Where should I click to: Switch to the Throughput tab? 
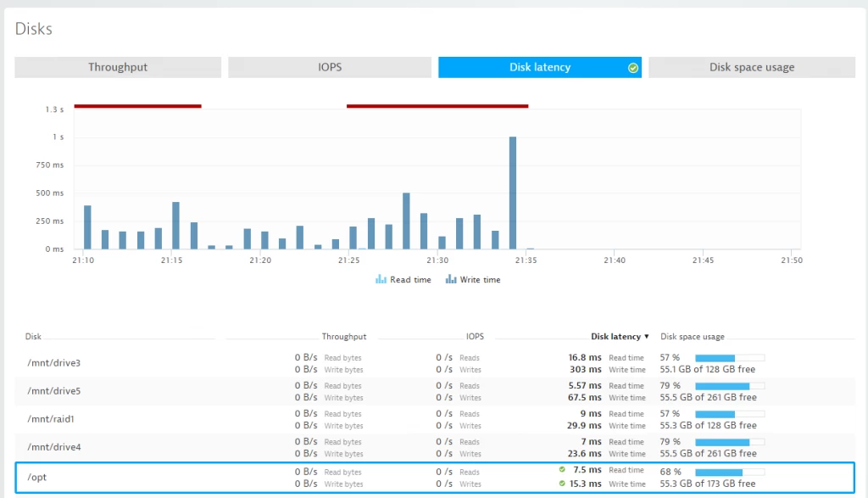(x=118, y=67)
